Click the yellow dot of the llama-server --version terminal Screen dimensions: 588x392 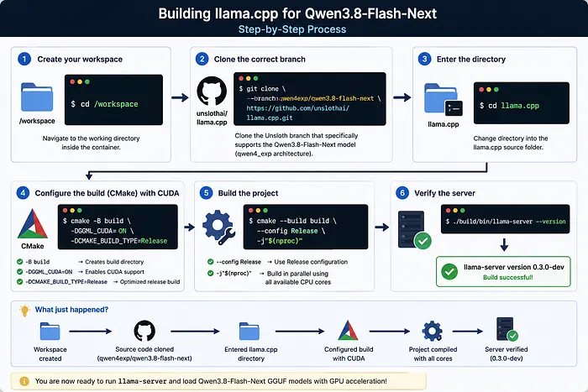click(x=455, y=210)
